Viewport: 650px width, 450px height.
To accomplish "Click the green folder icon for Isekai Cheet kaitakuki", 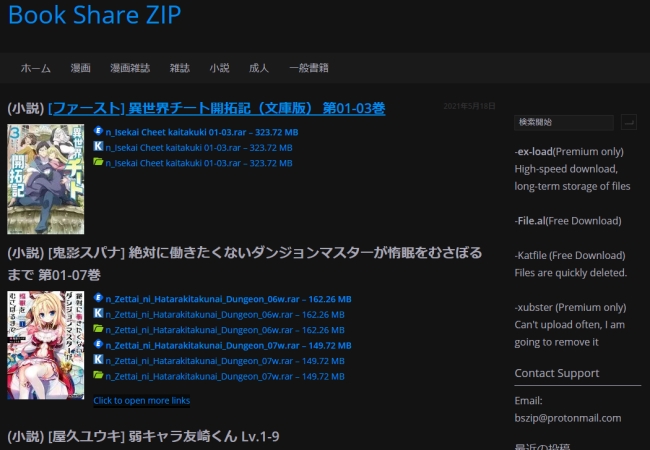I will tap(98, 162).
